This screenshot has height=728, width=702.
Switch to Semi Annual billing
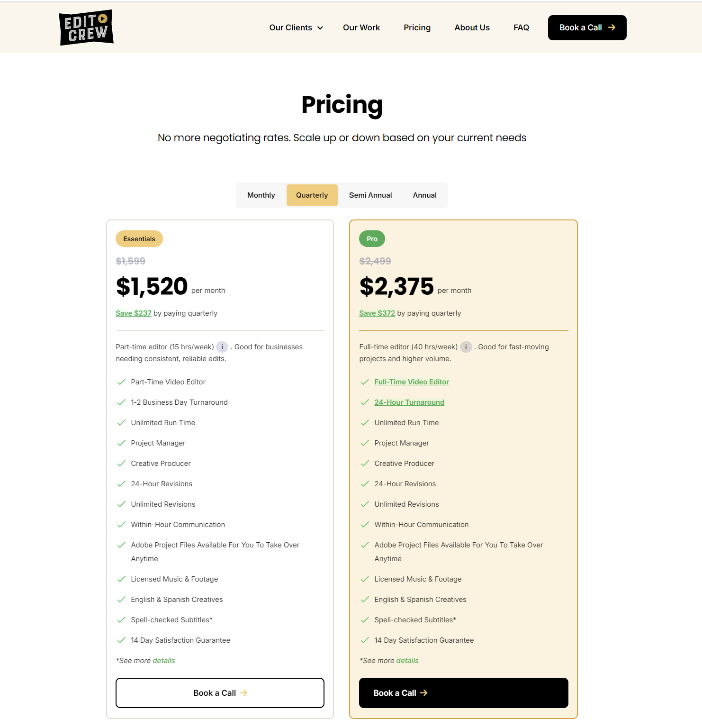coord(370,195)
